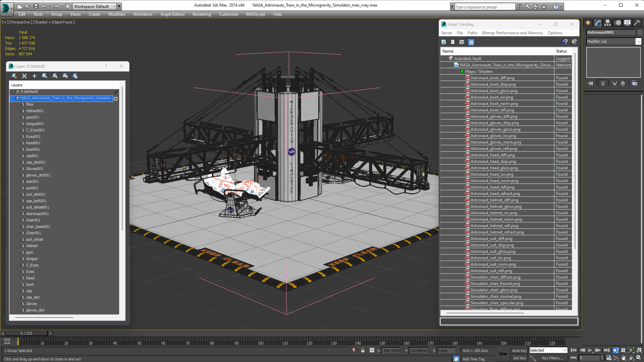Open the Hierarchy command panel tab
Image resolution: width=644 pixels, height=362 pixels.
(607, 23)
